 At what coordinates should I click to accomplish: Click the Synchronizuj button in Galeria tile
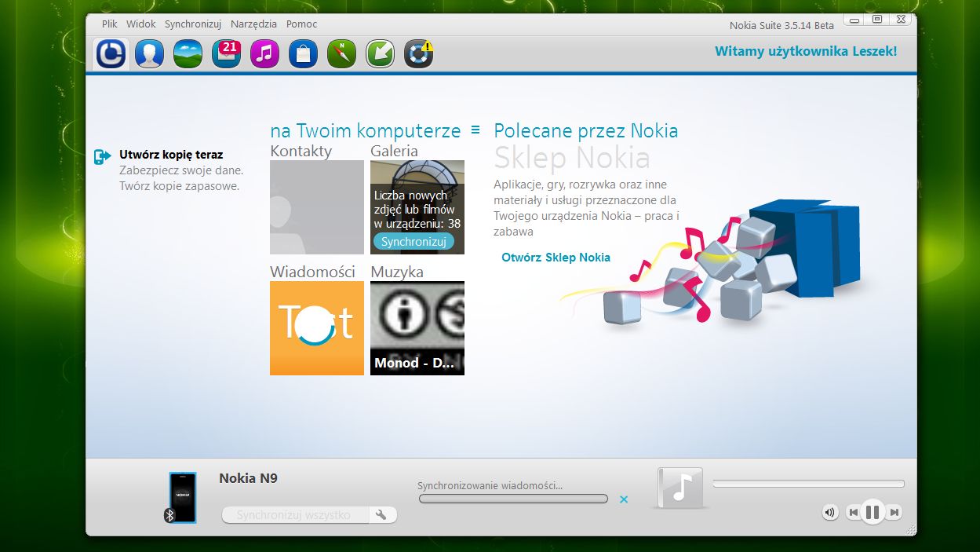point(413,241)
